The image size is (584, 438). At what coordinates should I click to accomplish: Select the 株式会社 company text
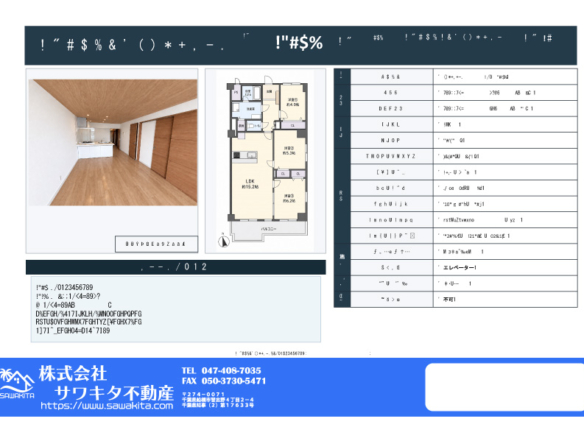pos(73,374)
